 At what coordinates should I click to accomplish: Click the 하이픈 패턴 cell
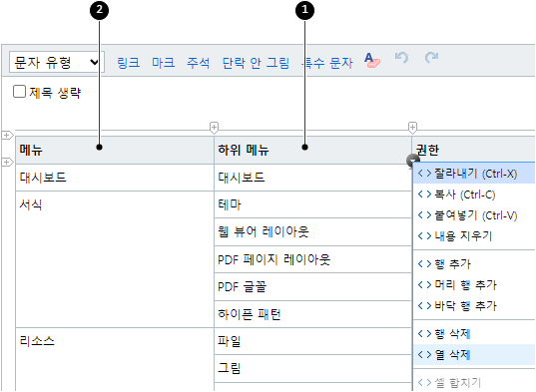312,314
